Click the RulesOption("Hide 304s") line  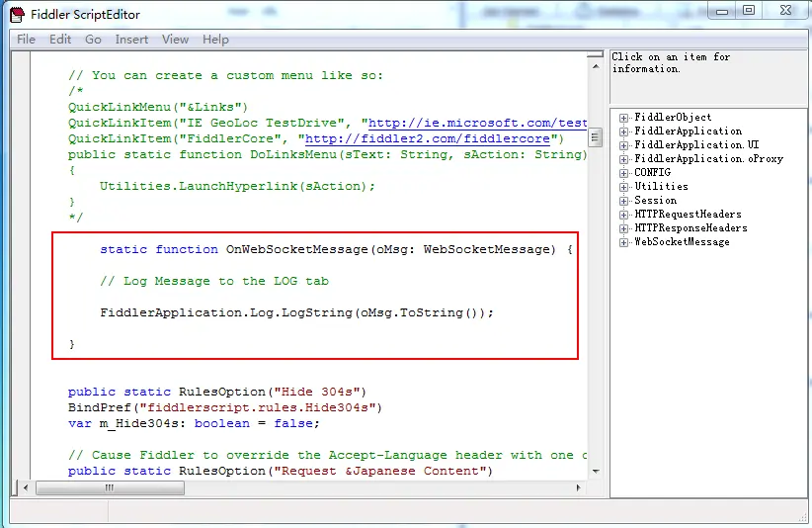pos(217,392)
